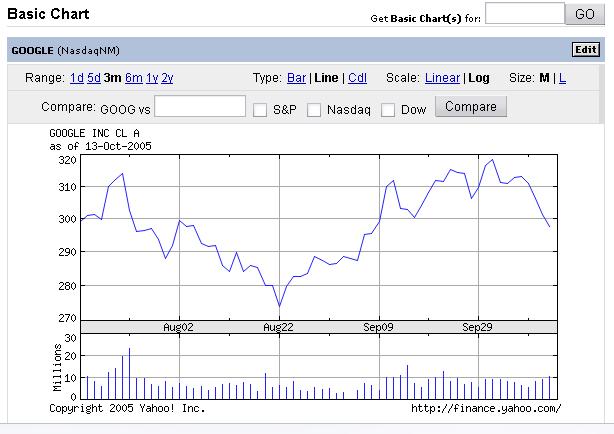Enable the S&P comparison checkbox
614x434 pixels.
[x=260, y=109]
